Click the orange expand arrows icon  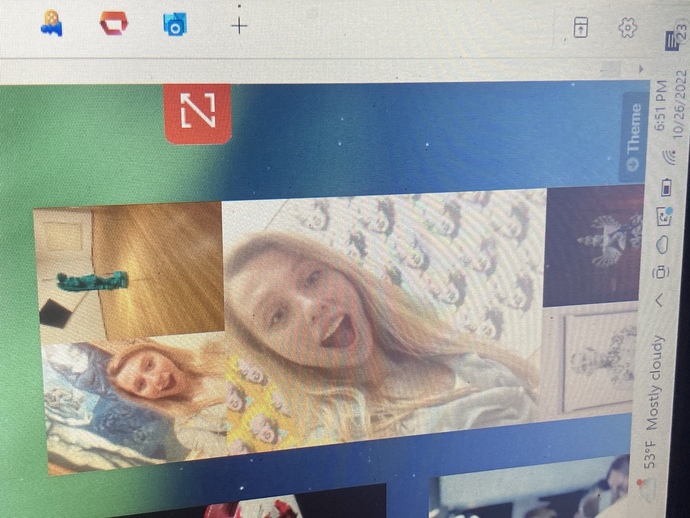click(x=197, y=113)
